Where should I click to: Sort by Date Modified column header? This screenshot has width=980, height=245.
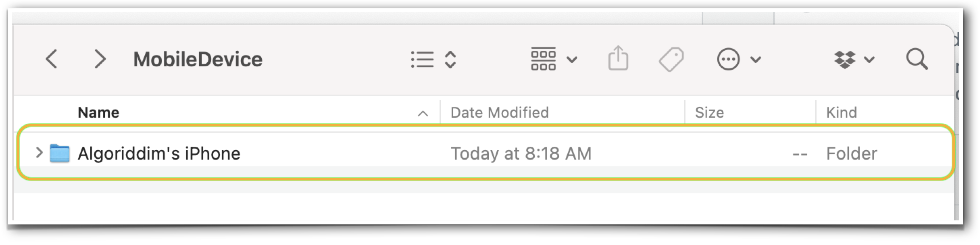click(500, 112)
